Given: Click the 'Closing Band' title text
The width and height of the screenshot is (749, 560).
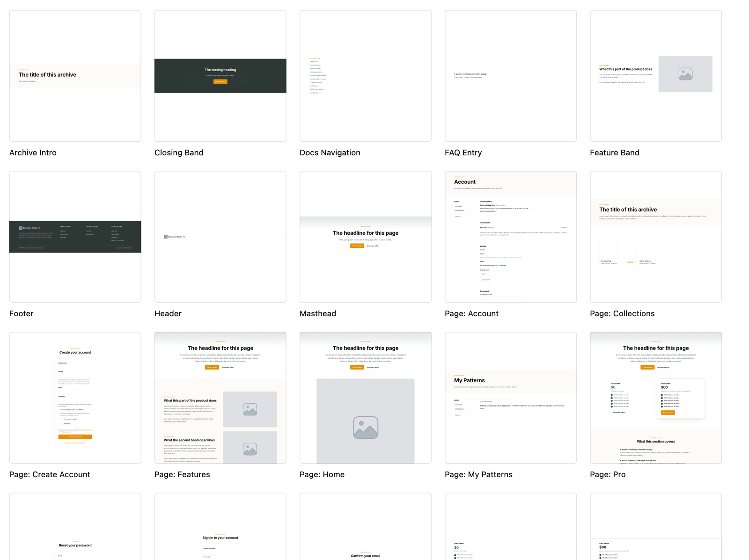Looking at the screenshot, I should point(179,153).
